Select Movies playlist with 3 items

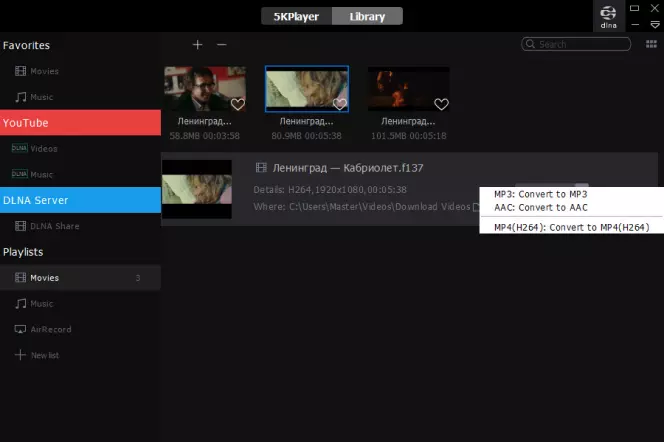[x=80, y=278]
